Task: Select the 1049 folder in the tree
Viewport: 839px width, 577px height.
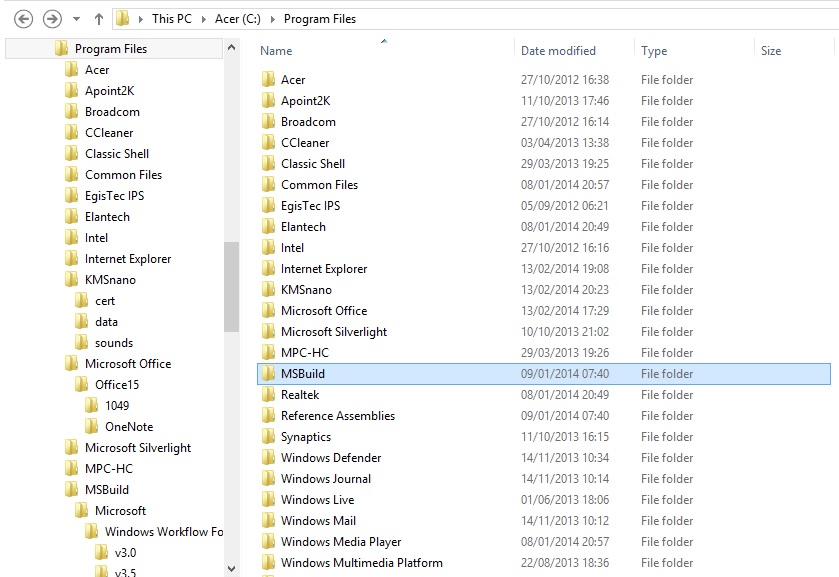Action: point(117,406)
